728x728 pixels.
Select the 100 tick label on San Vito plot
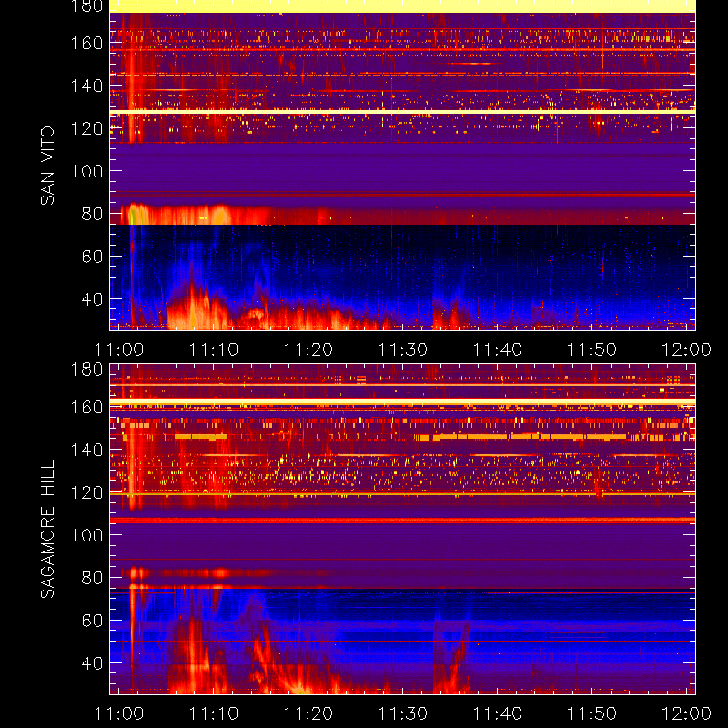[x=86, y=171]
